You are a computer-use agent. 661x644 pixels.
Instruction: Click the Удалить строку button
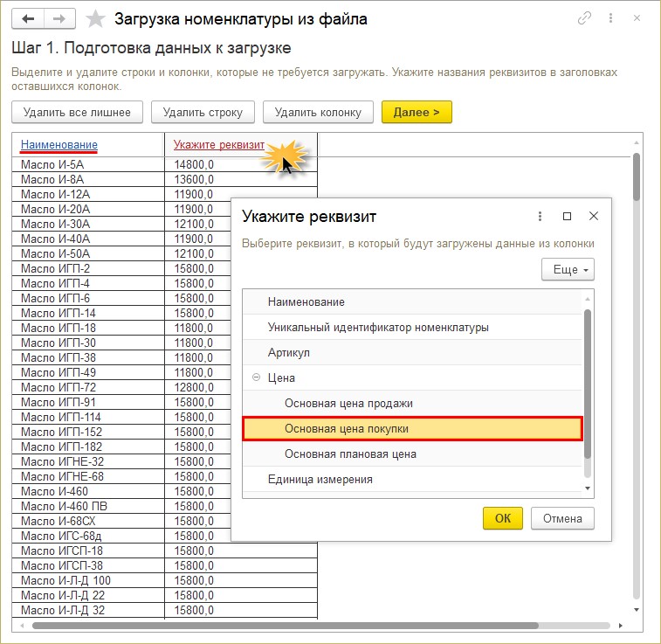202,112
